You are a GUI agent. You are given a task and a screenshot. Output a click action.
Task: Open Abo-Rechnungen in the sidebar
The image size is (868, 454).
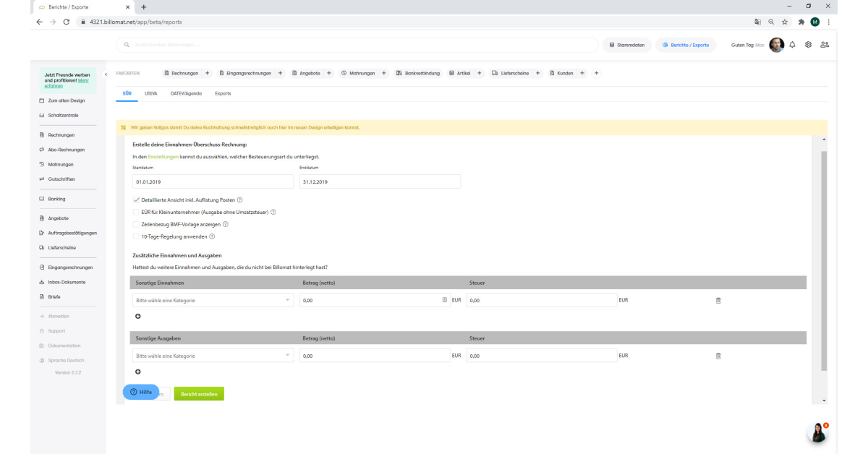pos(66,150)
